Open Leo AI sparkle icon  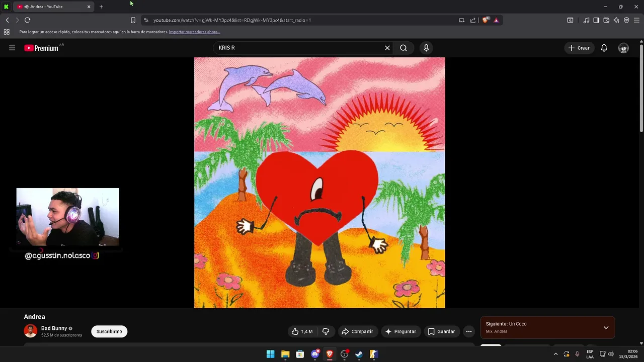pyautogui.click(x=616, y=20)
